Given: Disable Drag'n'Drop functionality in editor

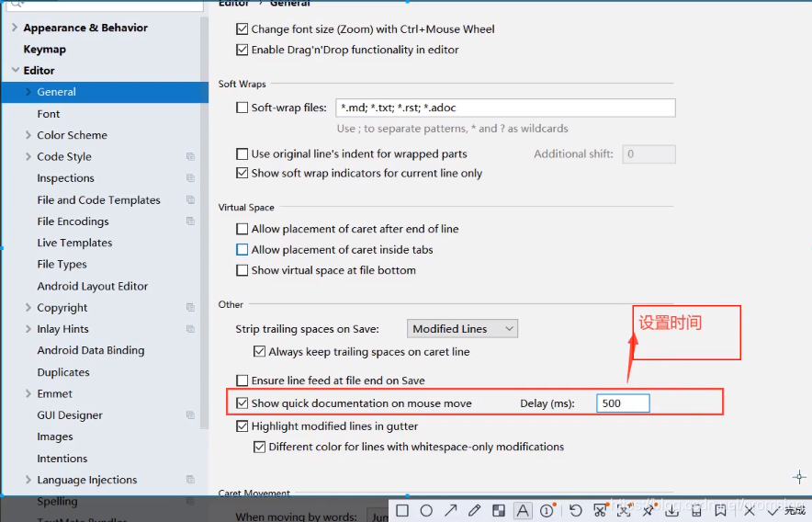Looking at the screenshot, I should tap(242, 50).
